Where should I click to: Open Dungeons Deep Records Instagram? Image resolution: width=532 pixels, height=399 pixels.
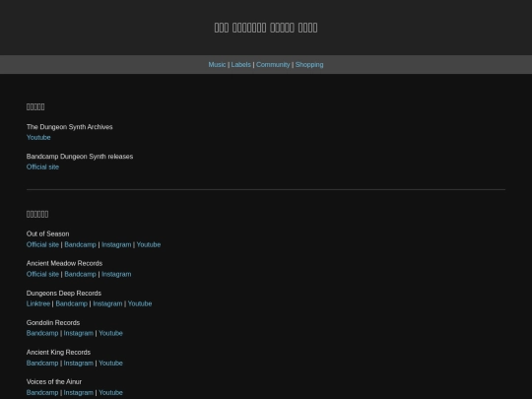[x=107, y=303]
